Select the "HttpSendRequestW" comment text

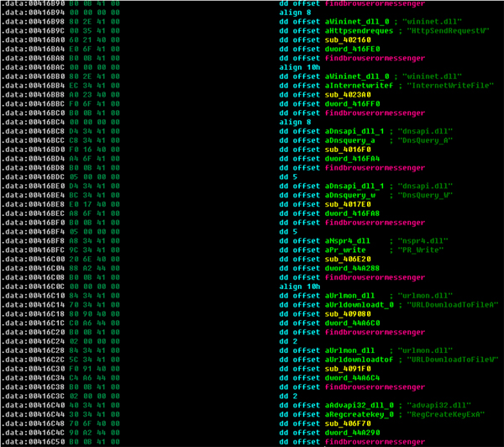[x=448, y=31]
